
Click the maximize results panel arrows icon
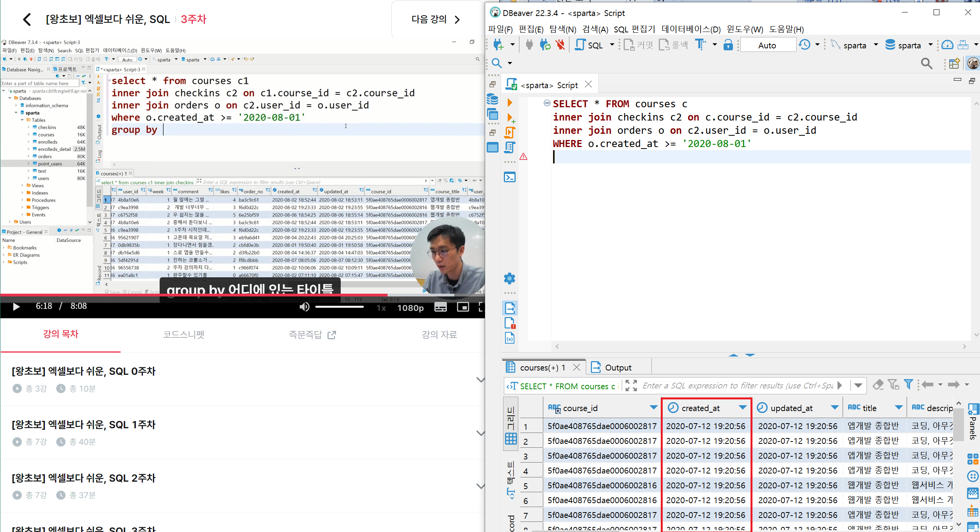[x=631, y=385]
